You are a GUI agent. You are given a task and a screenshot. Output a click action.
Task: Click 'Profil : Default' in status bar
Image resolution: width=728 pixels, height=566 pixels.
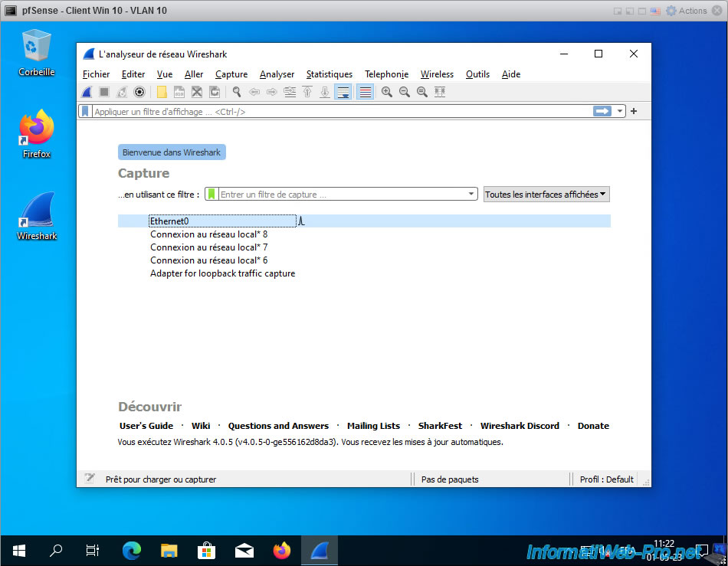pyautogui.click(x=606, y=479)
